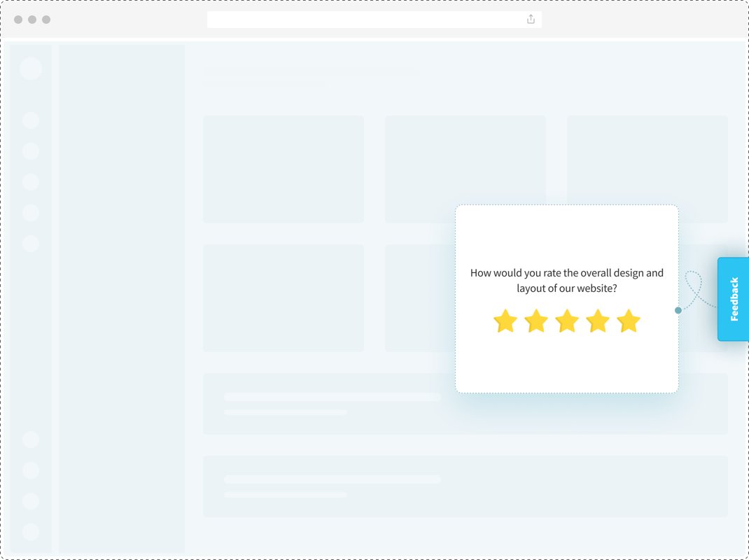749x560 pixels.
Task: Select the third sidebar navigation icon
Action: pos(31,181)
